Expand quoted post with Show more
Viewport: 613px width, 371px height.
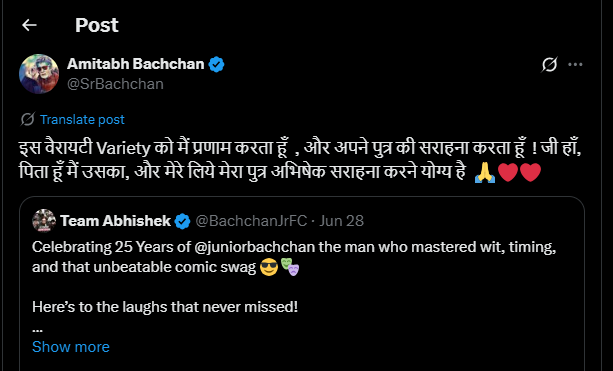coord(71,347)
